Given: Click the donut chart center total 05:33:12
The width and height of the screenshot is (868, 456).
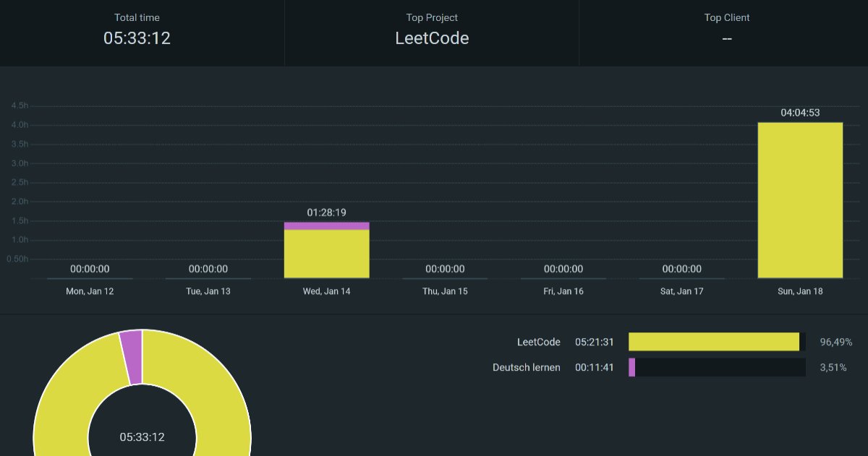Looking at the screenshot, I should point(142,437).
